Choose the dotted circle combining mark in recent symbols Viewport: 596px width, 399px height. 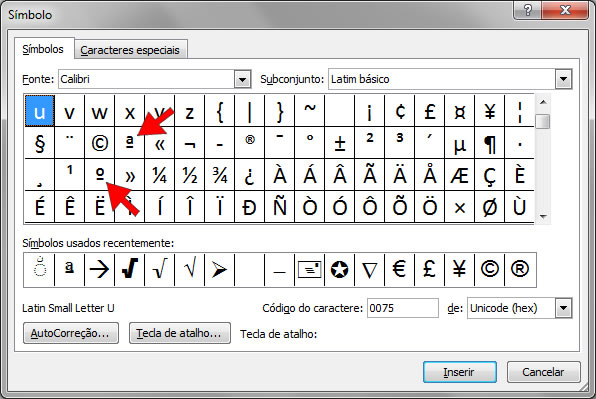(40, 269)
